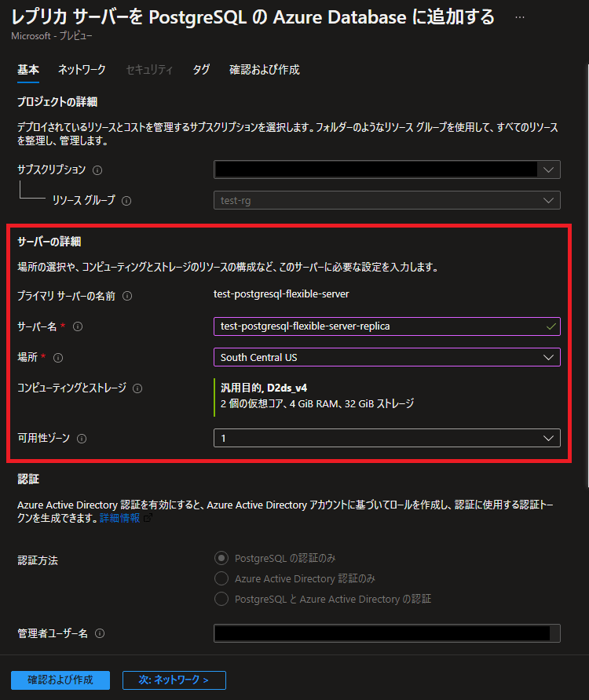Click the 2 個の仮想コア storage details text
Screen dimensions: 589x700
(x=317, y=403)
